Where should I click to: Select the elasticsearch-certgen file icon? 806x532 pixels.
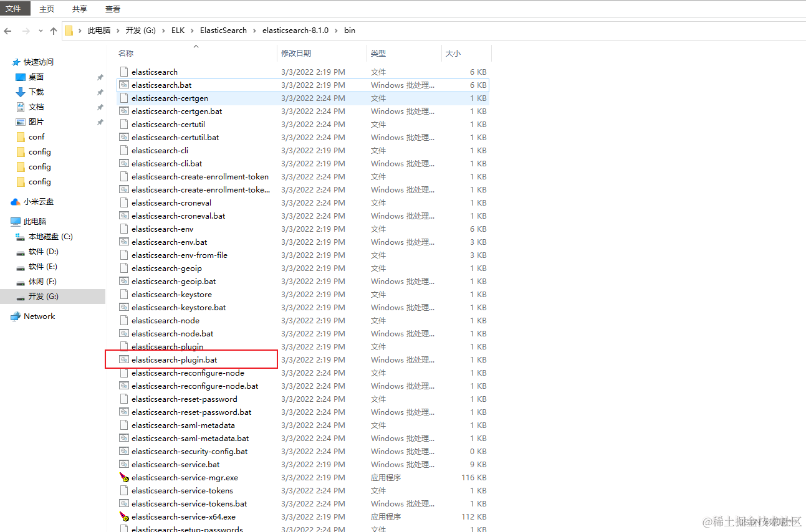coord(123,98)
